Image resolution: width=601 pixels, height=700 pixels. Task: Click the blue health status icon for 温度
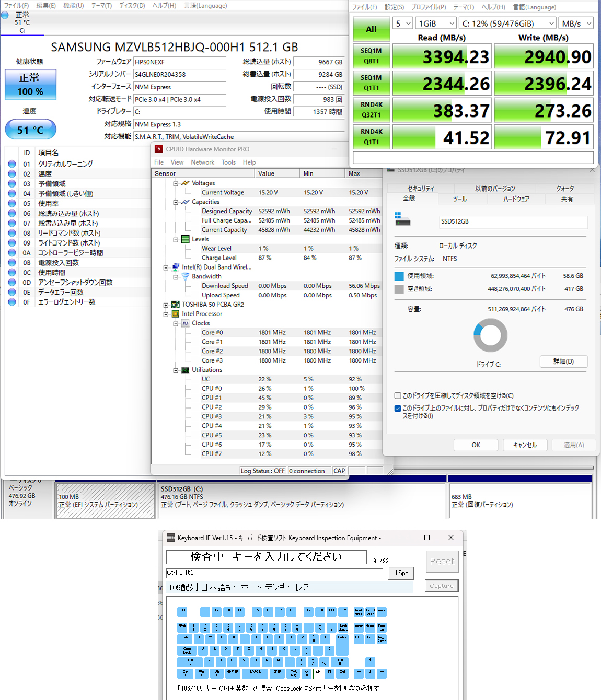click(x=12, y=174)
